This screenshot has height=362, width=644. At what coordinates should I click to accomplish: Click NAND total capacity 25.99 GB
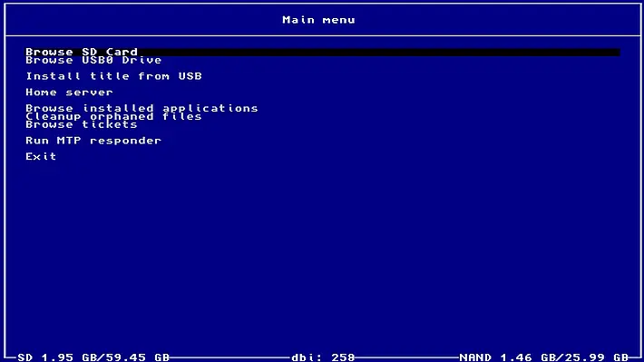click(x=596, y=357)
